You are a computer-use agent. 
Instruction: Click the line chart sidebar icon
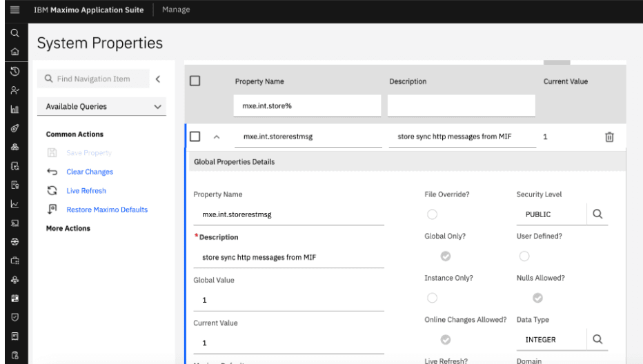tap(14, 204)
